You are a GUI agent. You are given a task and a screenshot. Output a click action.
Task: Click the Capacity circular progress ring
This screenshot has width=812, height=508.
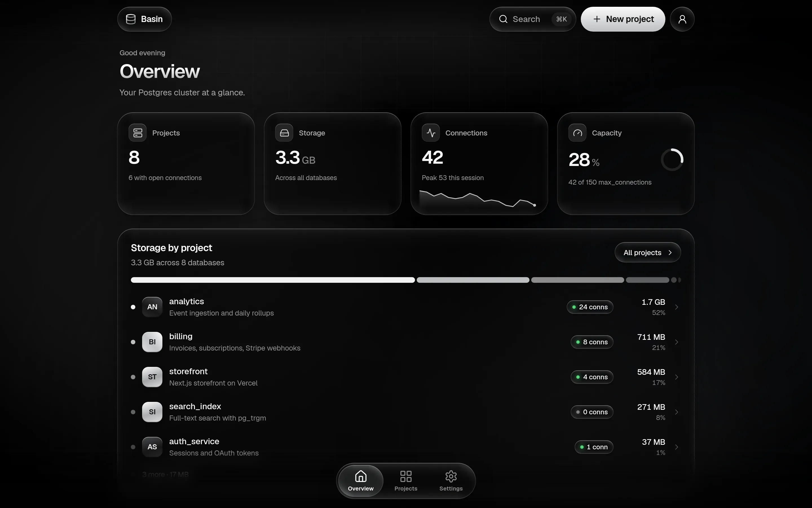point(672,159)
